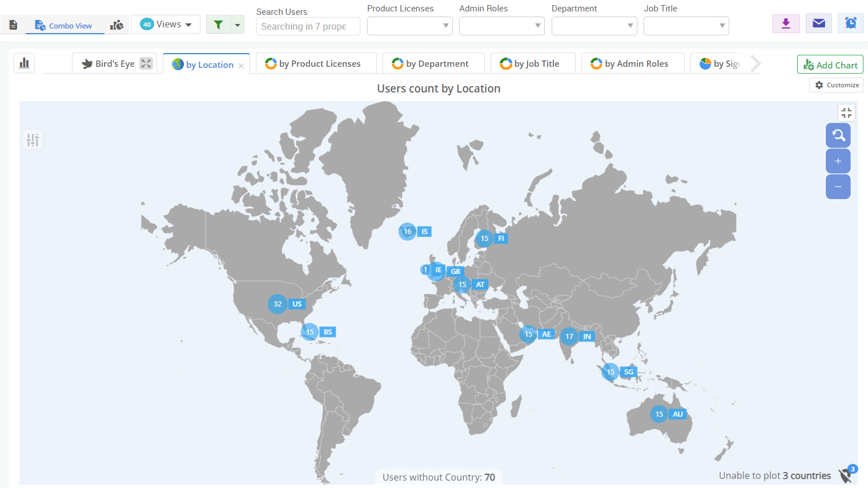The image size is (868, 488).
Task: Click the sliders icon on the map's top left
Action: click(x=33, y=139)
